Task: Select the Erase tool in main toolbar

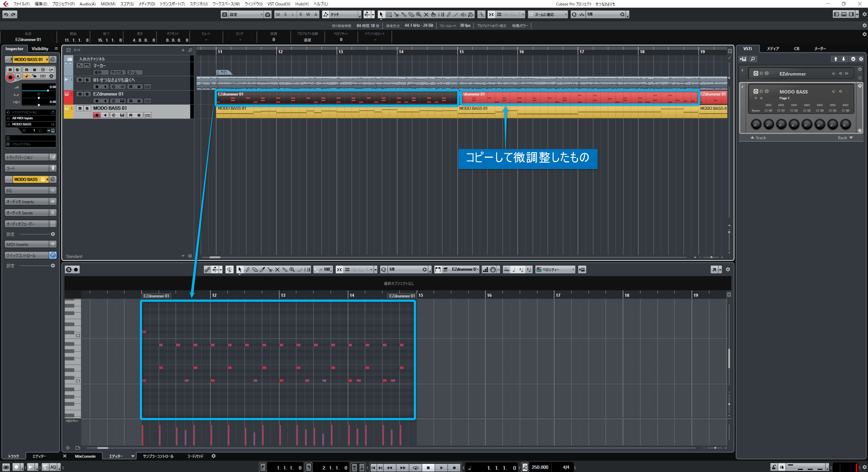Action: tap(411, 14)
